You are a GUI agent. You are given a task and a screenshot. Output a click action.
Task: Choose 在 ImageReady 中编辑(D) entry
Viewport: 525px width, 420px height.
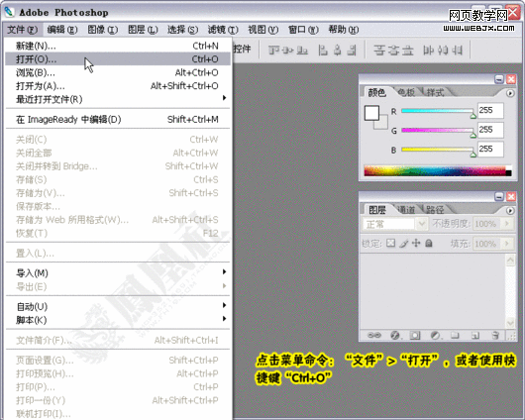[x=118, y=120]
